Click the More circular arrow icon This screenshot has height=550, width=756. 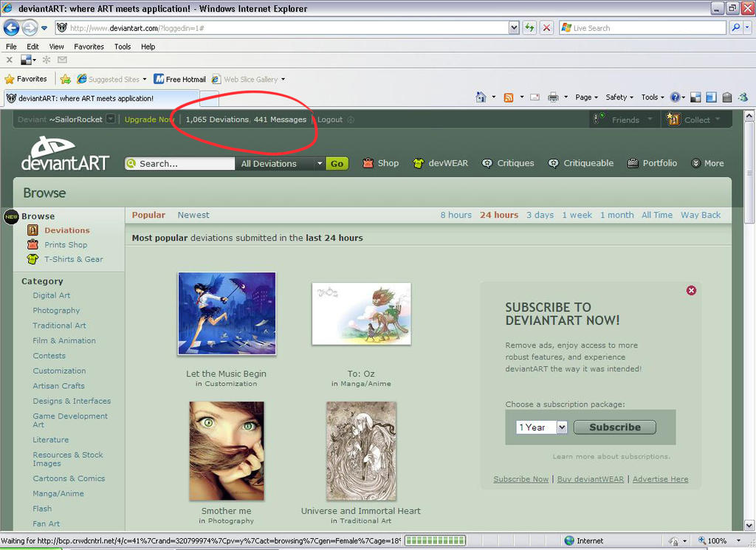click(695, 163)
